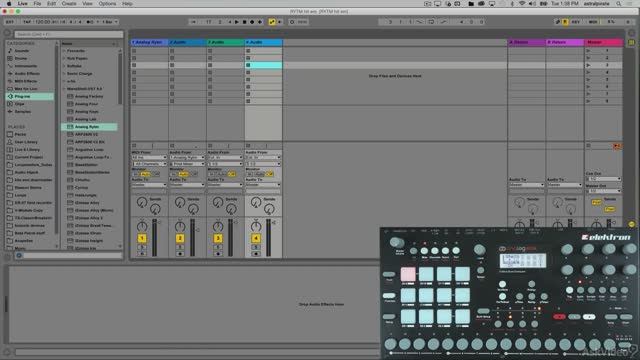The width and height of the screenshot is (640, 360).
Task: Click the browser search field
Action: tap(69, 35)
